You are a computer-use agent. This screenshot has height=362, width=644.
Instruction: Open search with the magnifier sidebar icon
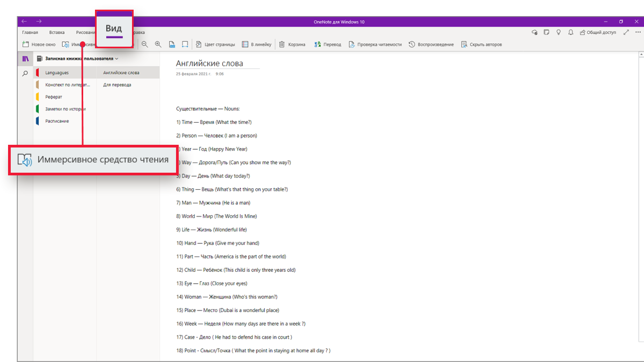pos(25,73)
